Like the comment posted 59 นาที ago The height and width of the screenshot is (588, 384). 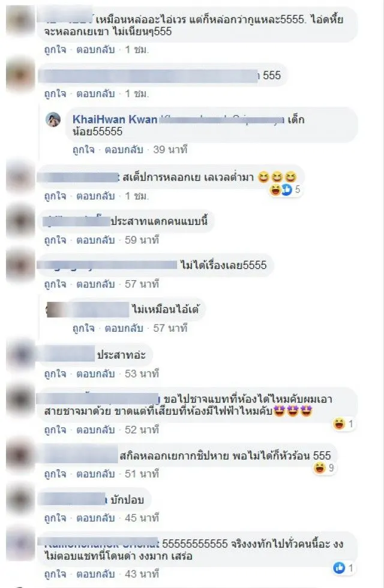(55, 240)
